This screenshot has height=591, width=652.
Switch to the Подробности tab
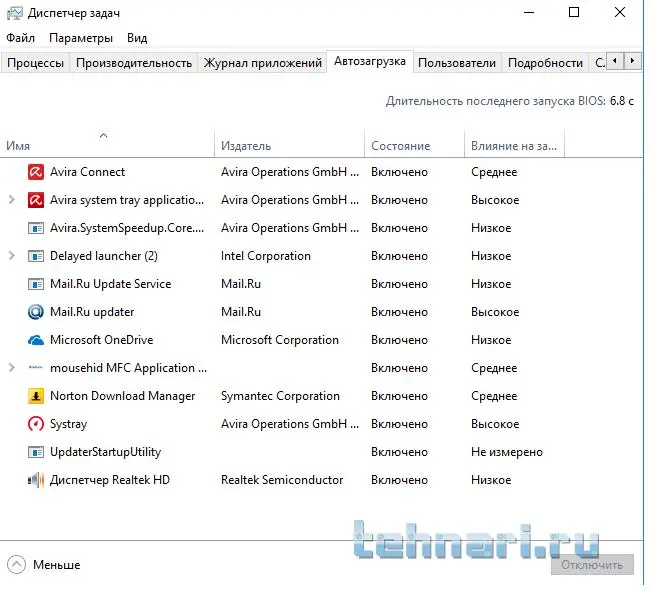[x=545, y=63]
